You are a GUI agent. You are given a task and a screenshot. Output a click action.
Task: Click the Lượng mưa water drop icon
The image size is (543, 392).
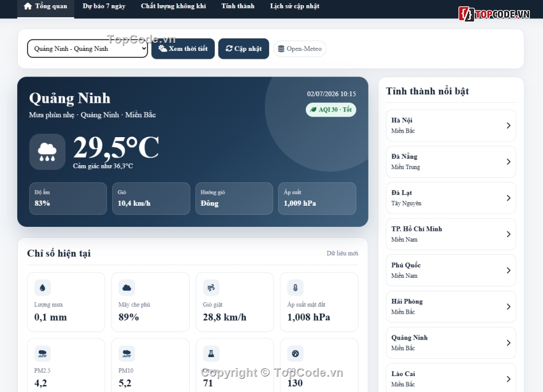point(43,288)
